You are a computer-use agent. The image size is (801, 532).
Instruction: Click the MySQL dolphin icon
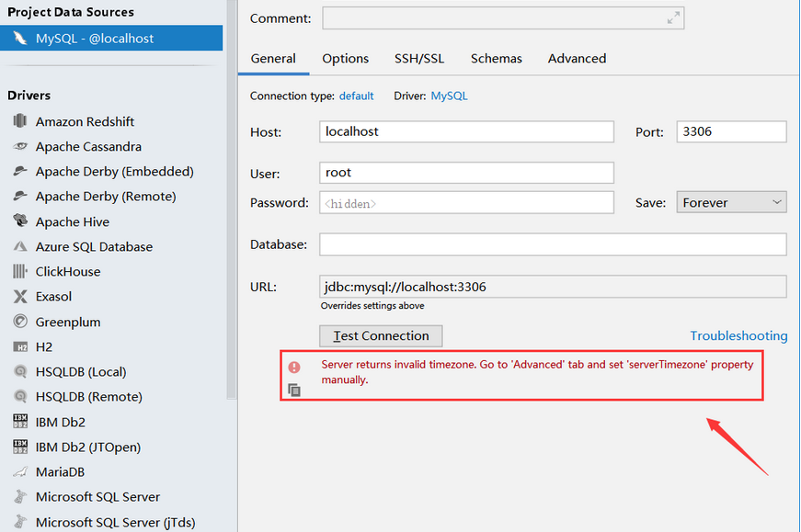pos(20,39)
